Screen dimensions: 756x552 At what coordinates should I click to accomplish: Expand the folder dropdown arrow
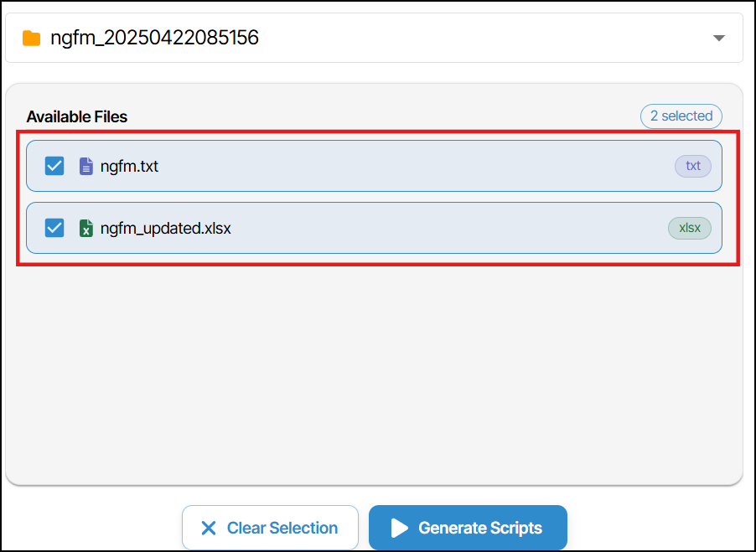[x=719, y=38]
